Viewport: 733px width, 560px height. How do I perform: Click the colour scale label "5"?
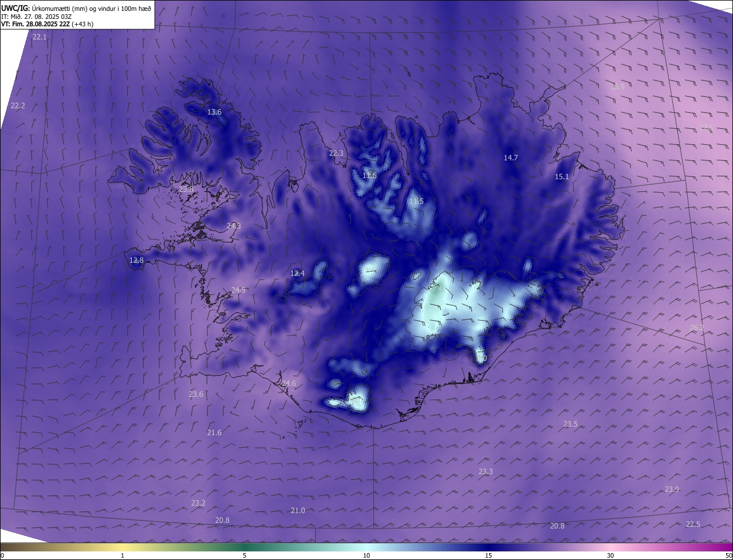(245, 555)
